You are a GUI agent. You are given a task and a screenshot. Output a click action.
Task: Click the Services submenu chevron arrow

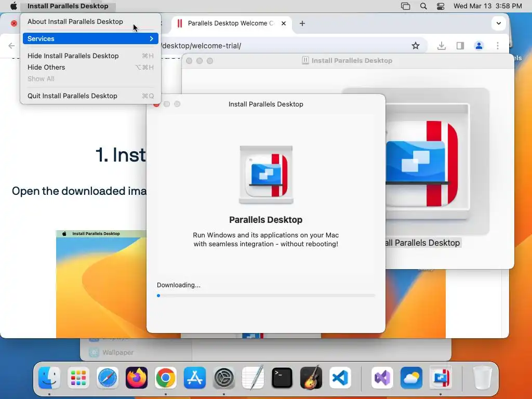(x=151, y=38)
